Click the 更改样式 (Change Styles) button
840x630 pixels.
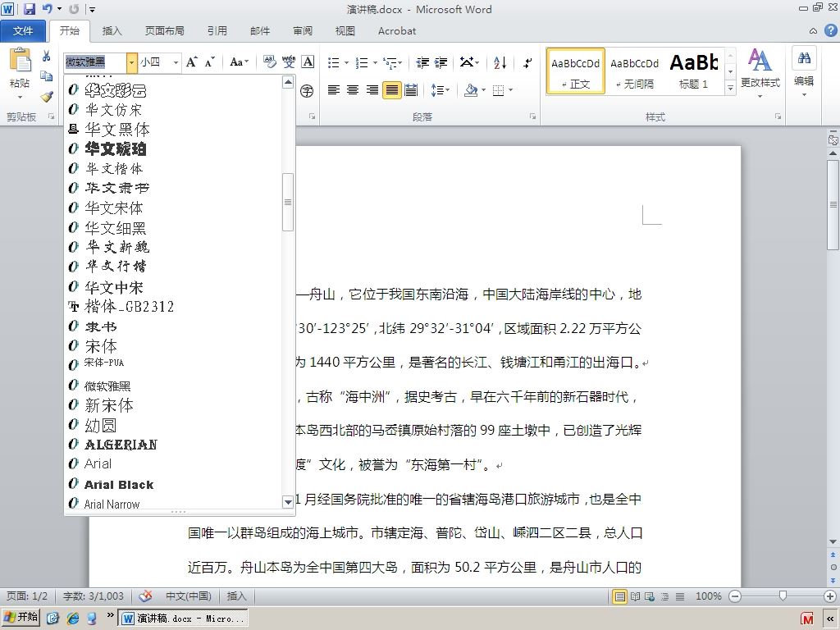point(760,73)
